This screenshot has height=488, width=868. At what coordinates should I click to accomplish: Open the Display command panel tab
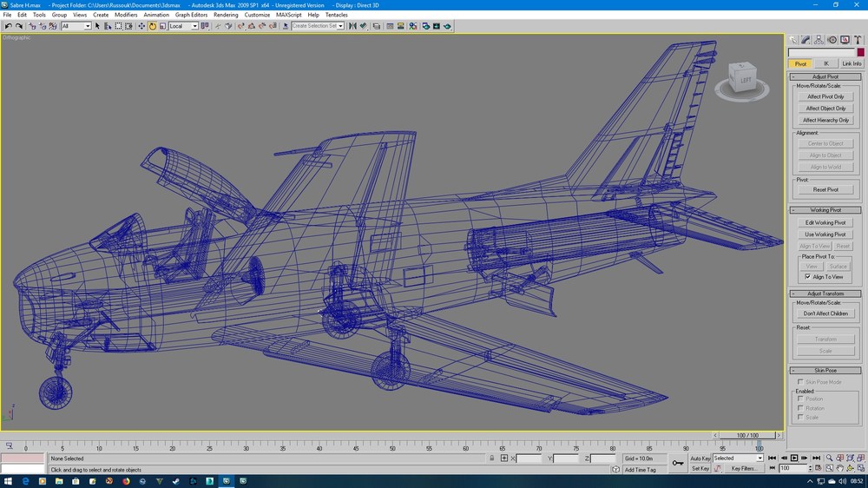[845, 40]
